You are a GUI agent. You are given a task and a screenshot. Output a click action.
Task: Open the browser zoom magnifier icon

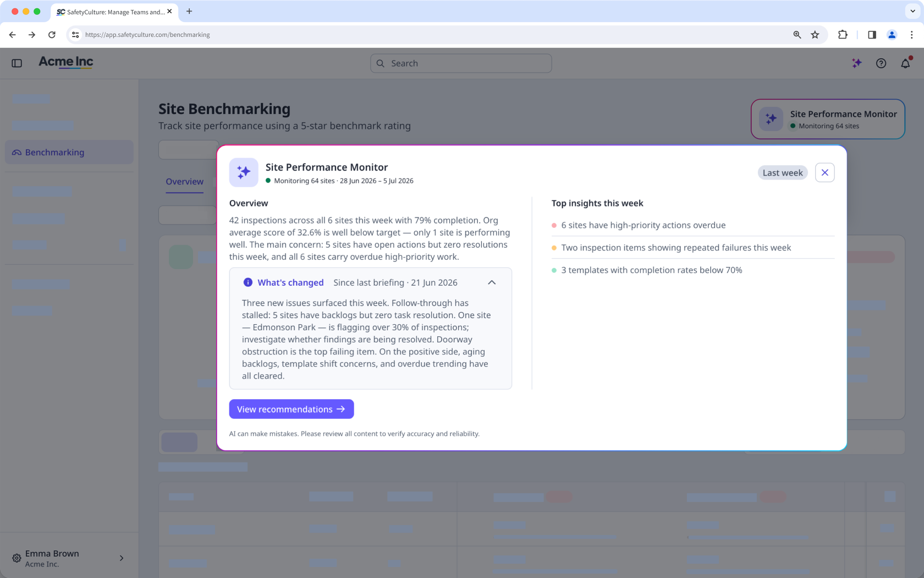coord(797,35)
